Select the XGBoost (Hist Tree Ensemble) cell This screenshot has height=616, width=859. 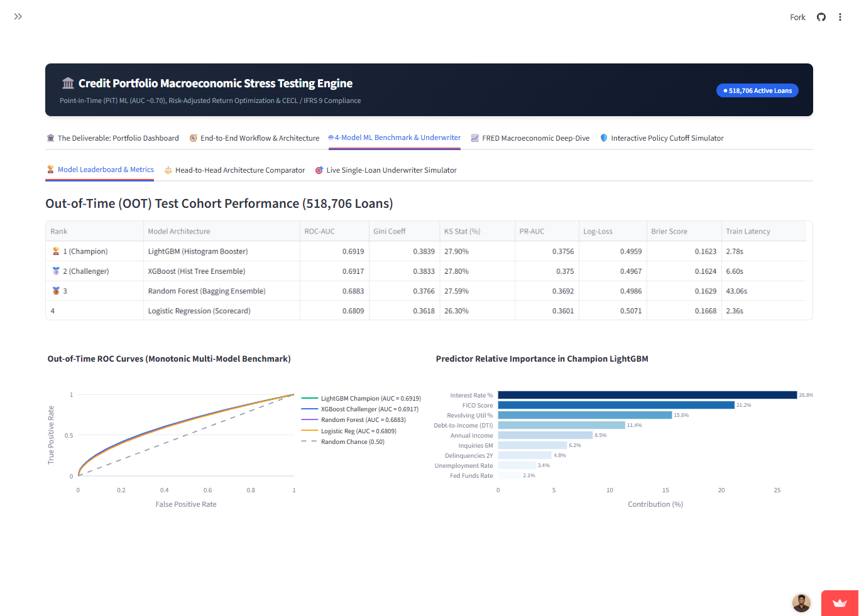click(x=222, y=271)
